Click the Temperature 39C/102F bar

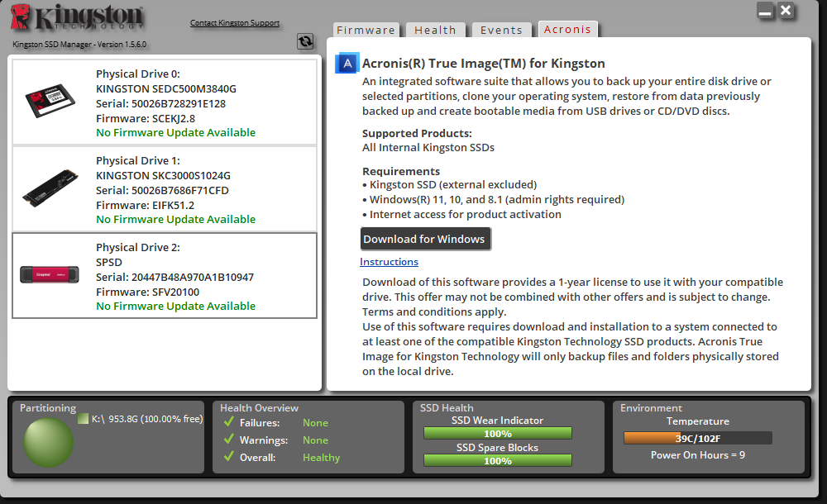698,438
